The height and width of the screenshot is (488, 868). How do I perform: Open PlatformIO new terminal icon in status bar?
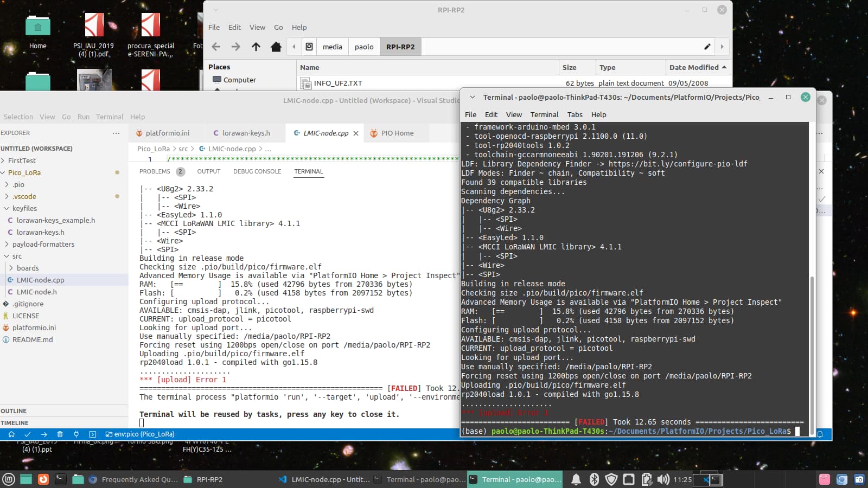(x=93, y=434)
